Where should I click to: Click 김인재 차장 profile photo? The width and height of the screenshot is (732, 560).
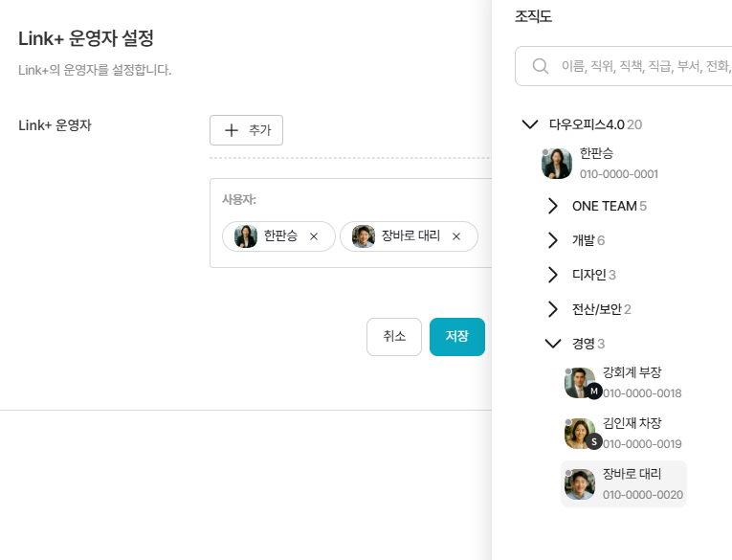(580, 434)
